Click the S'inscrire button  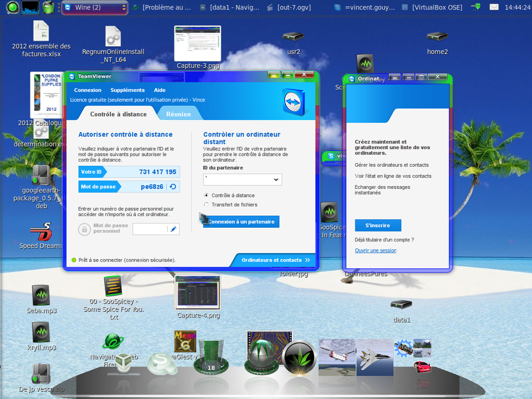click(378, 226)
